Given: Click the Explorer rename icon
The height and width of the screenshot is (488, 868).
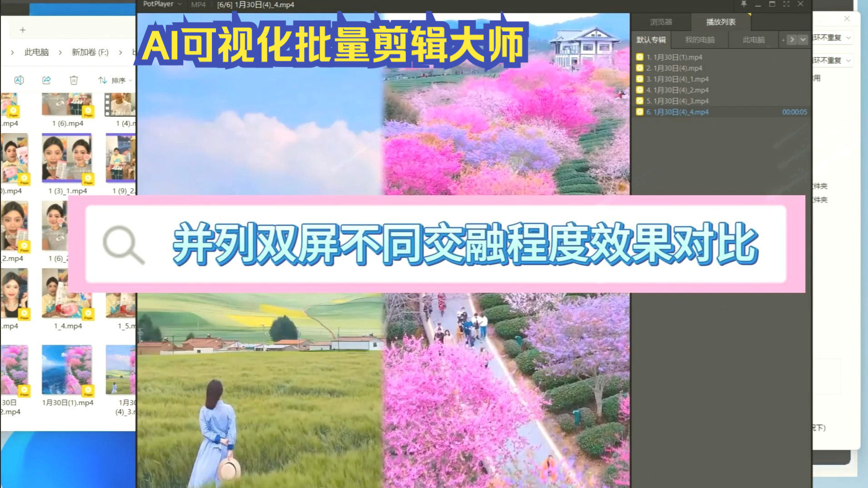Looking at the screenshot, I should pos(19,80).
